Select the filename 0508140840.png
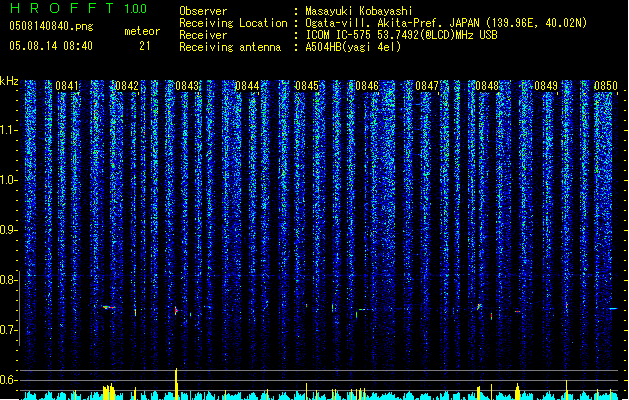Image resolution: width=629 pixels, height=400 pixels. point(51,26)
